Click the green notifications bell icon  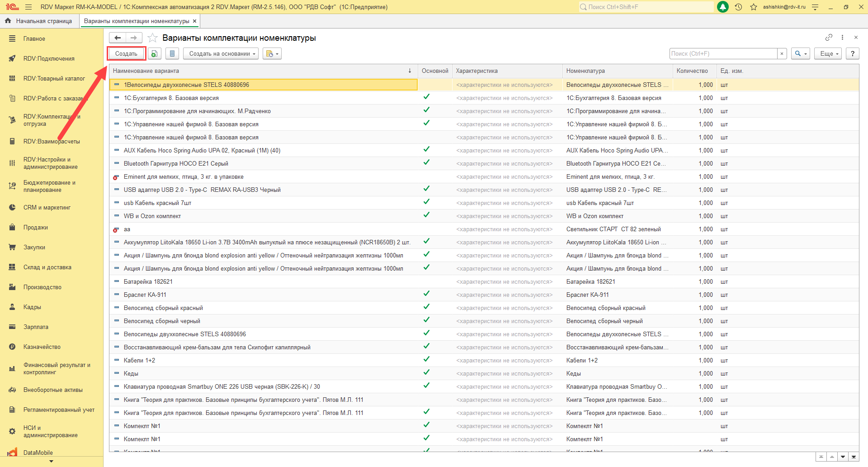pos(723,7)
